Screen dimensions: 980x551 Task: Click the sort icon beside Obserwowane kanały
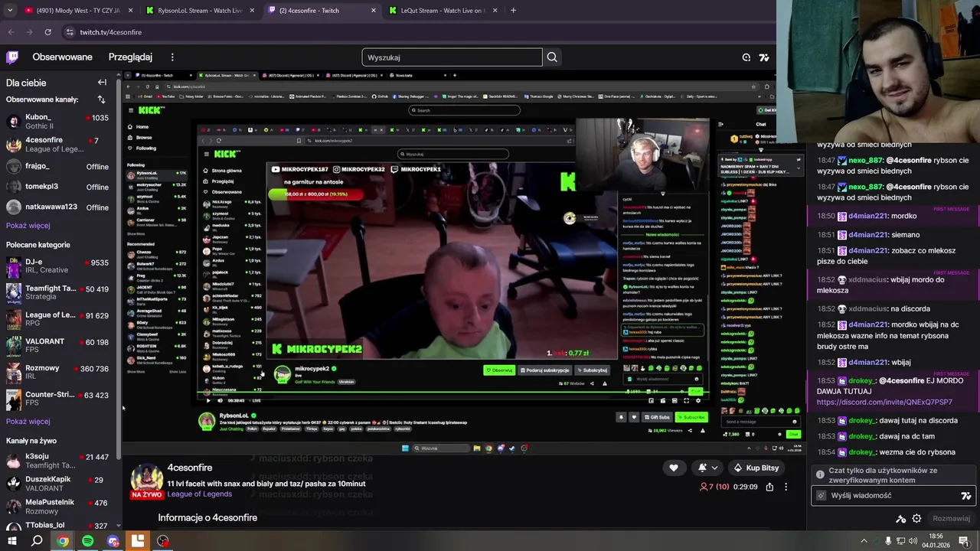pyautogui.click(x=101, y=99)
